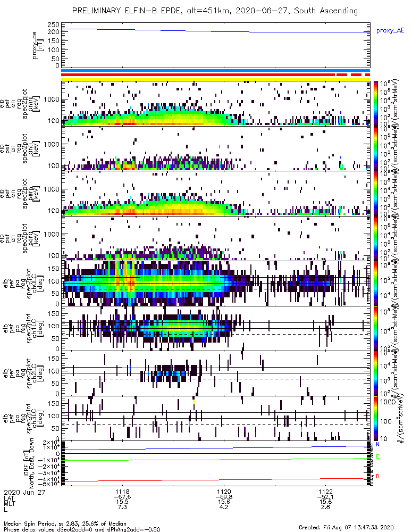This screenshot has height=532, width=412.
Task: Click the '-5×10^4' IGRF axis tick
Action: pyautogui.click(x=51, y=483)
